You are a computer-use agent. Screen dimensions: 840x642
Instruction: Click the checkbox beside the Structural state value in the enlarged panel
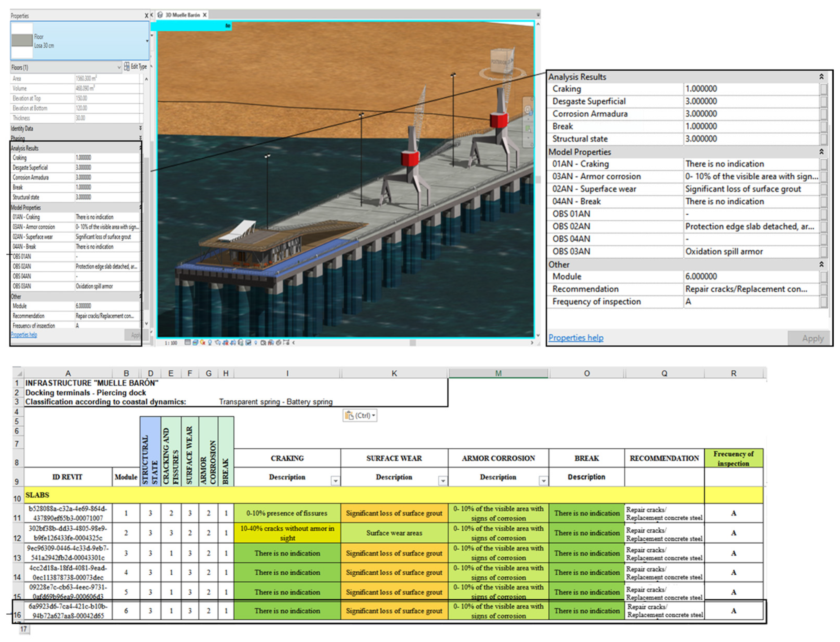tap(823, 139)
